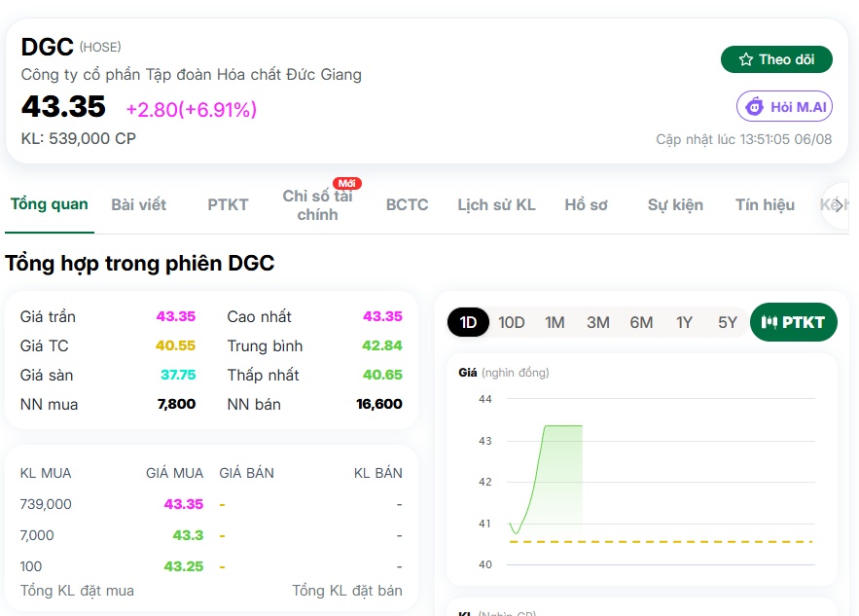
Task: Select the 6M chart range
Action: click(641, 322)
